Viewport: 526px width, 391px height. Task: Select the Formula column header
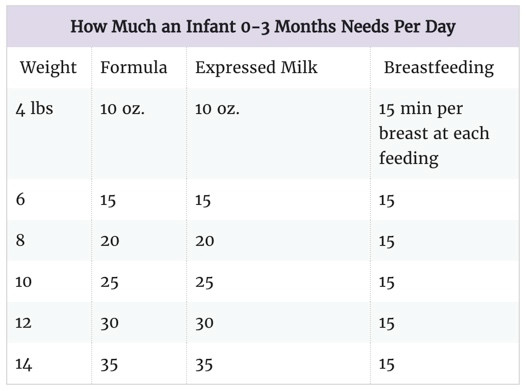coord(134,67)
